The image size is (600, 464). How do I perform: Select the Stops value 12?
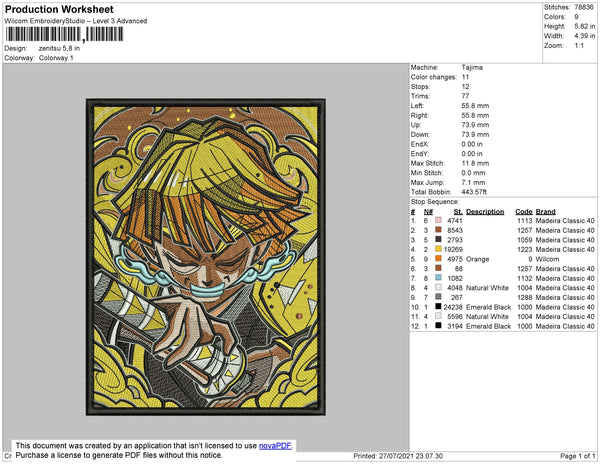[465, 86]
